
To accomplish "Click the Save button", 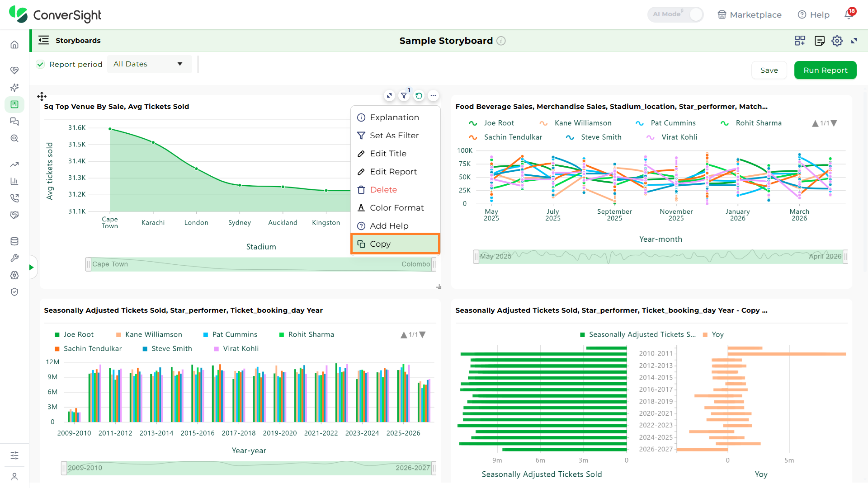I will click(769, 70).
